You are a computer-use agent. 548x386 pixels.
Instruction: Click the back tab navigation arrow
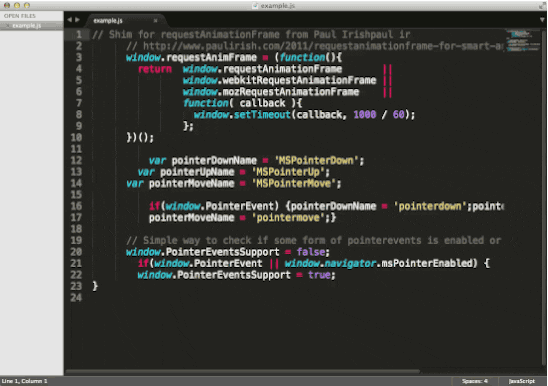(69, 20)
